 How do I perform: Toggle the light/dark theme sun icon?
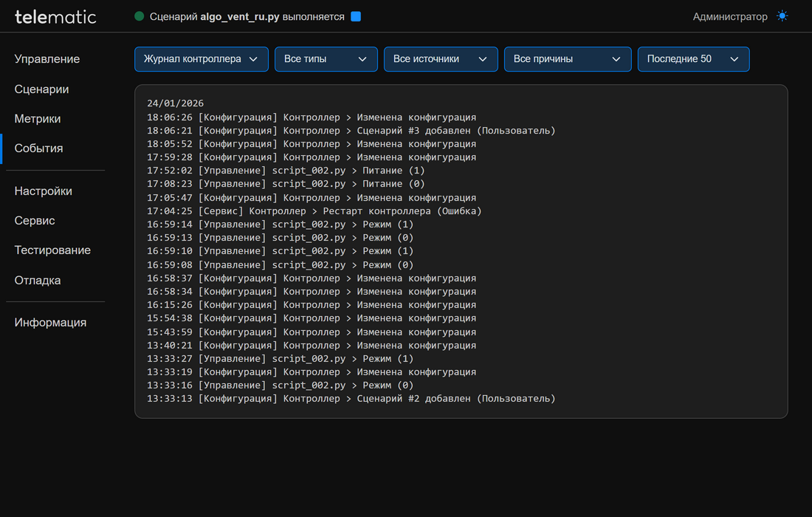tap(782, 16)
